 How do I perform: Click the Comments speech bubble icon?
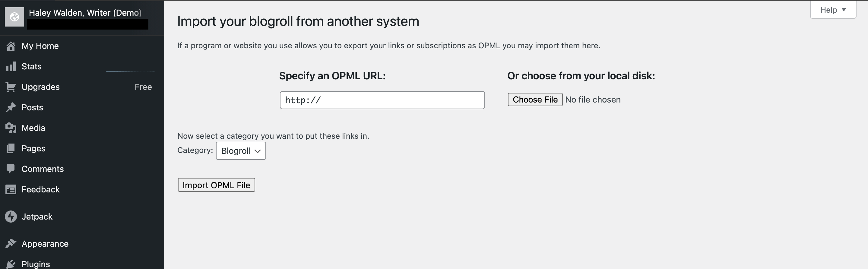click(11, 169)
